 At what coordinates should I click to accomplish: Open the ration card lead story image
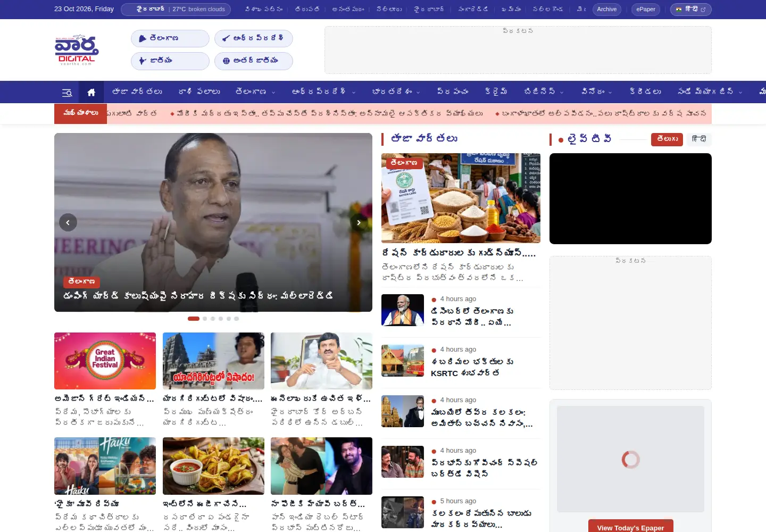[x=461, y=198]
